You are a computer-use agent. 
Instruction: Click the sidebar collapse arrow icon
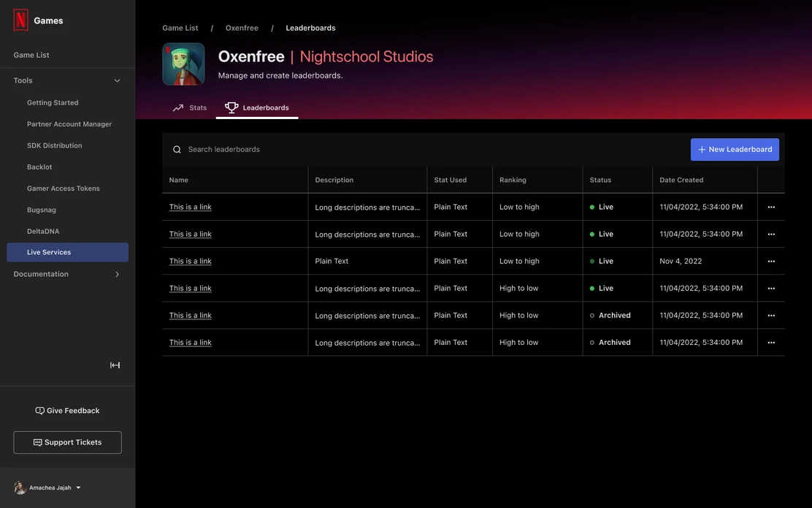pyautogui.click(x=115, y=365)
